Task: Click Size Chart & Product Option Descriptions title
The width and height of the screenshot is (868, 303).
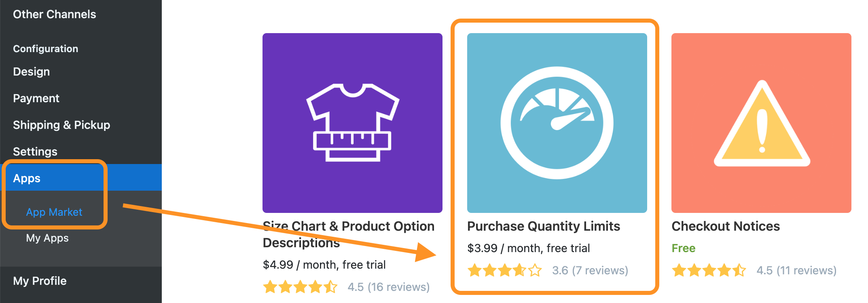Action: pos(349,234)
